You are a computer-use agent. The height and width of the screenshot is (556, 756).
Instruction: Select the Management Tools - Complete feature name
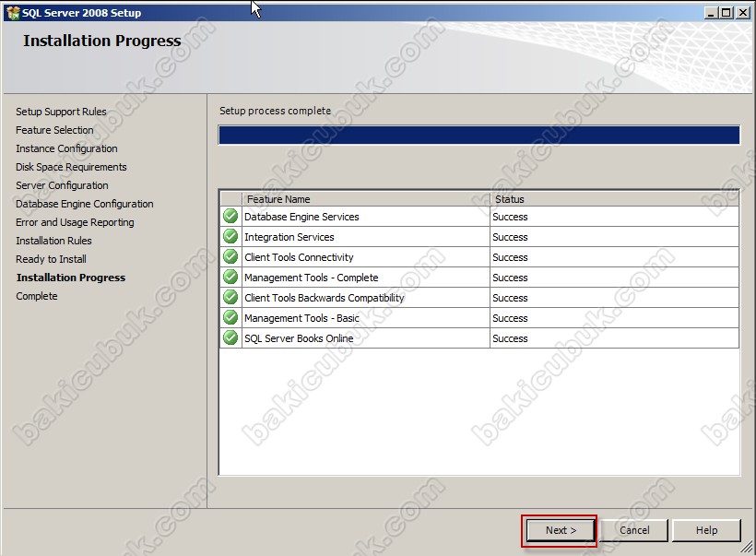click(x=312, y=278)
